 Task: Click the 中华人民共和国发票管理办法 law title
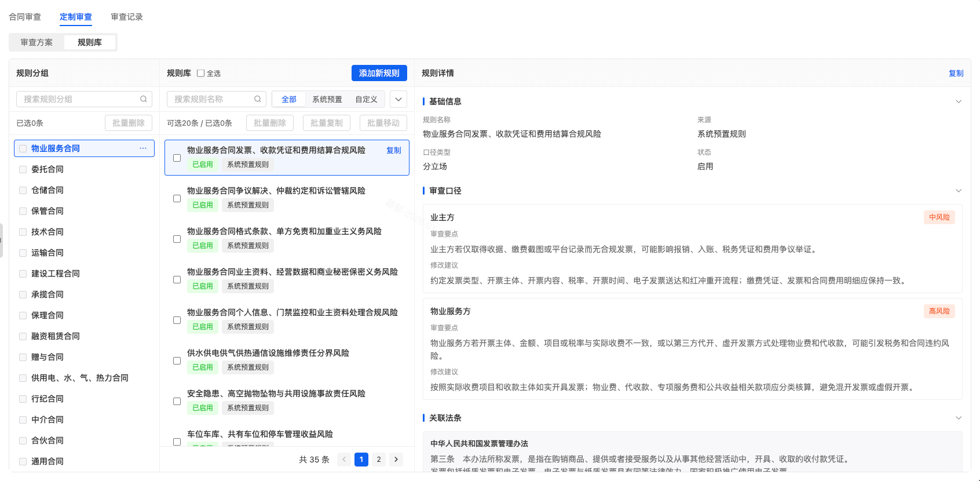pyautogui.click(x=479, y=443)
